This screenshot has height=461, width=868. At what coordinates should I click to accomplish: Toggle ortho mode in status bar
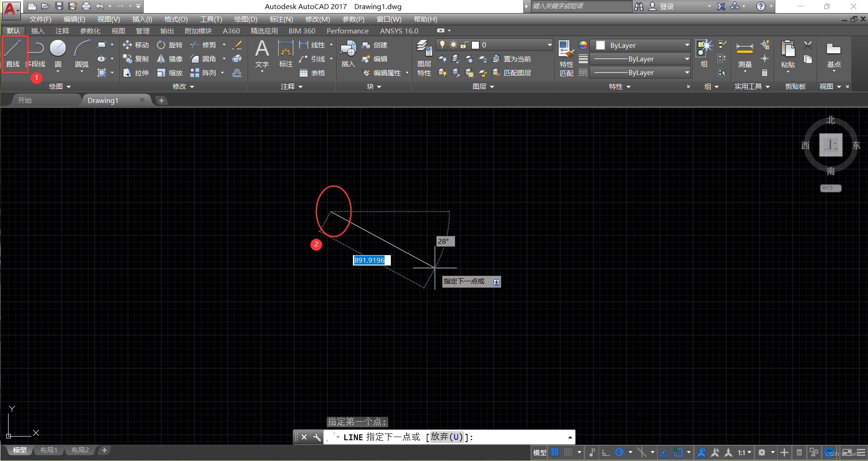click(605, 452)
